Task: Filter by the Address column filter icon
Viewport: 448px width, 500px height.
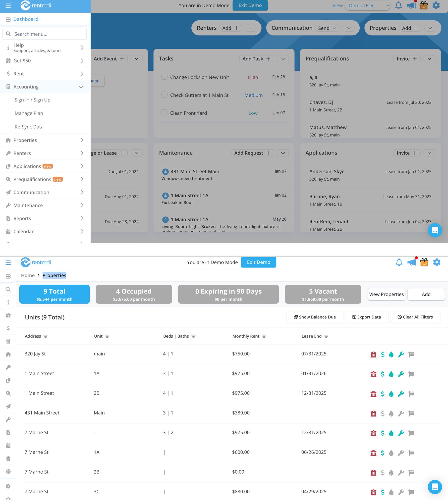Action: coord(46,336)
